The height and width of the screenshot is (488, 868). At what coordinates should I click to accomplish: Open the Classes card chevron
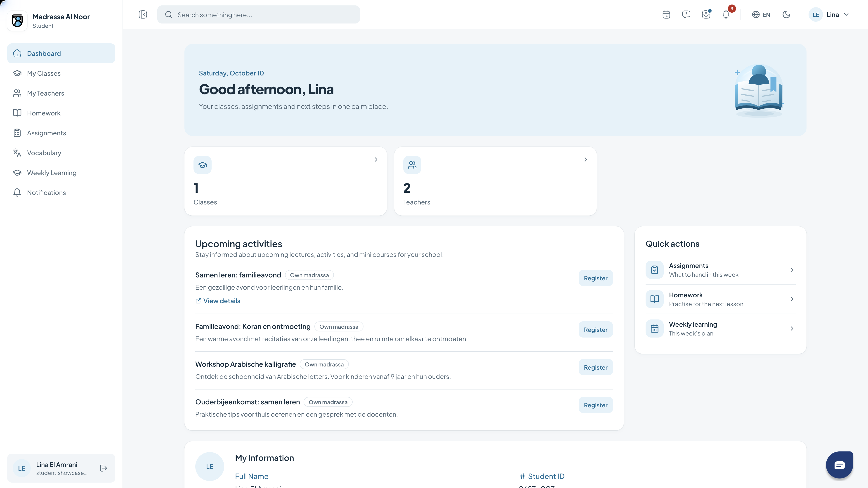point(376,159)
